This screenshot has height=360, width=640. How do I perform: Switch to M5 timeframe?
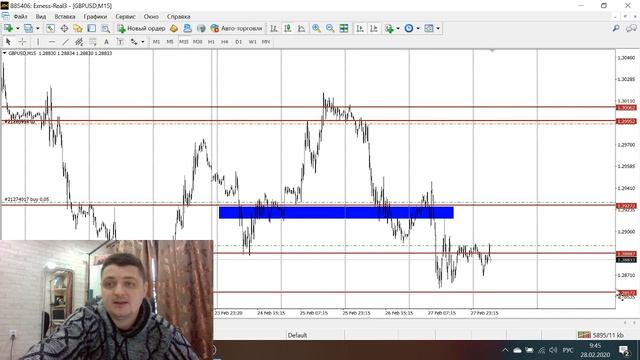point(170,42)
